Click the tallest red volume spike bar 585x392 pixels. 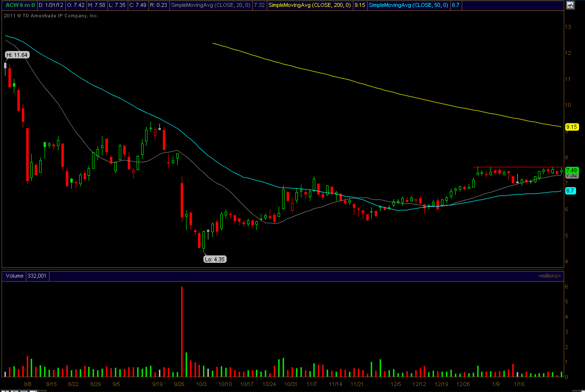pyautogui.click(x=182, y=332)
